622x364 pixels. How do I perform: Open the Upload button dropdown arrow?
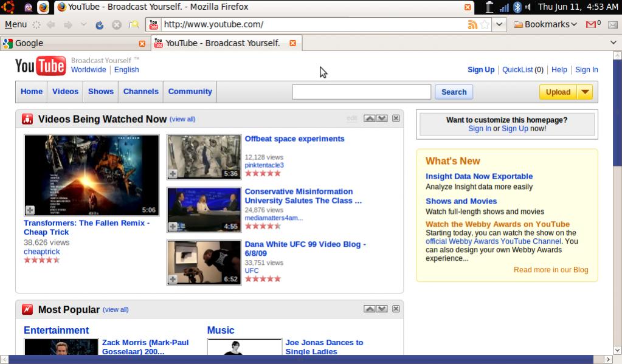(585, 92)
